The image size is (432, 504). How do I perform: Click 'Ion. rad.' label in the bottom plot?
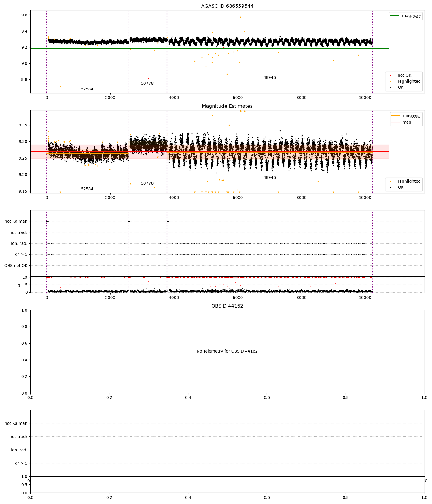coord(19,450)
